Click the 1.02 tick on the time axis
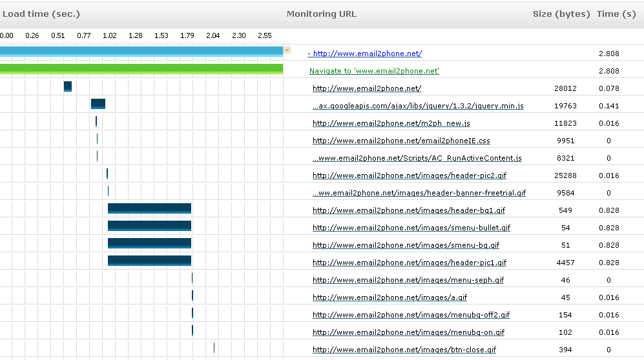 pos(110,35)
